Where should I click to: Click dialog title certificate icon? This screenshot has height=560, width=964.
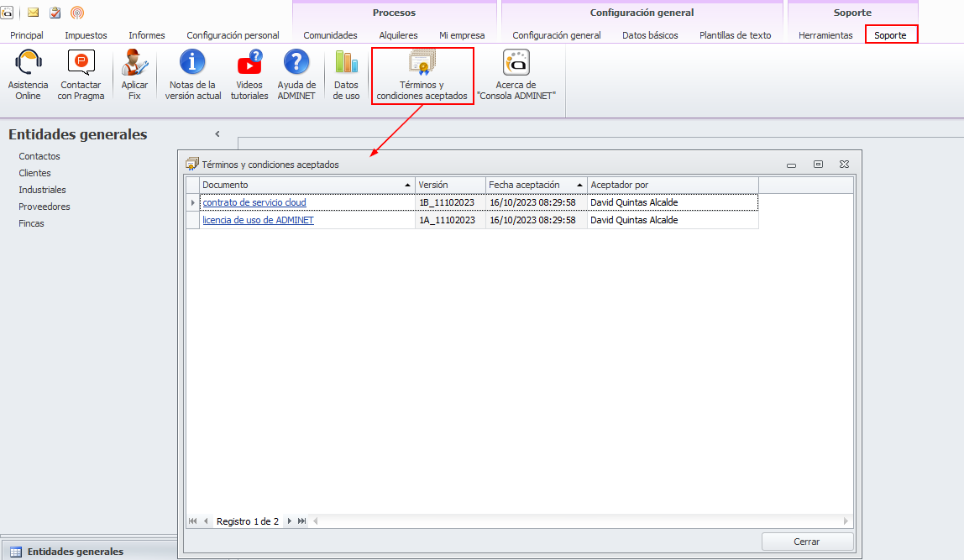click(x=191, y=164)
